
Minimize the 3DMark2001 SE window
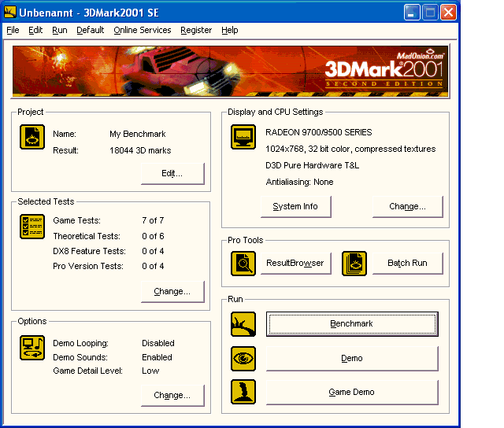tap(412, 13)
